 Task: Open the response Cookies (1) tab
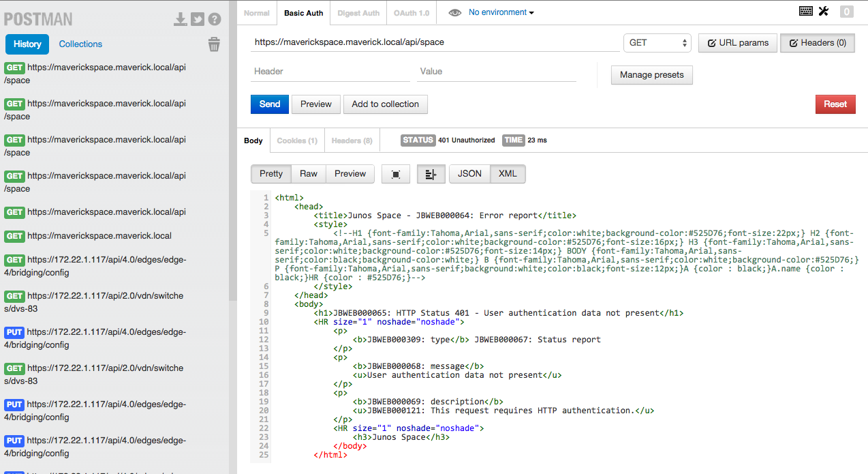297,140
